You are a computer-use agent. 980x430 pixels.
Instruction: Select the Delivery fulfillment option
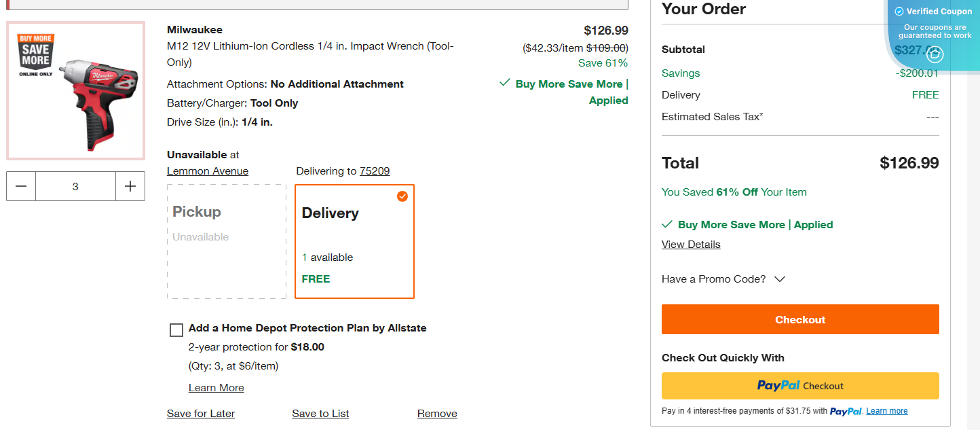tap(354, 241)
